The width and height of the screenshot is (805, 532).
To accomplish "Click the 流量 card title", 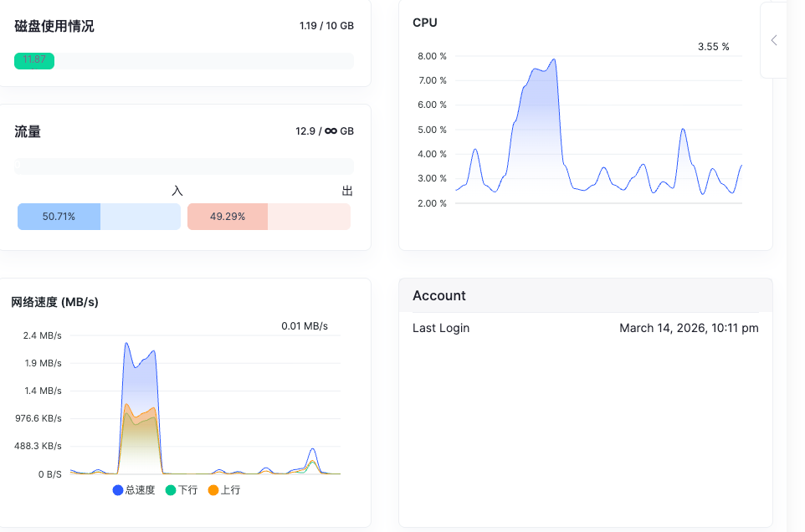I will [28, 132].
